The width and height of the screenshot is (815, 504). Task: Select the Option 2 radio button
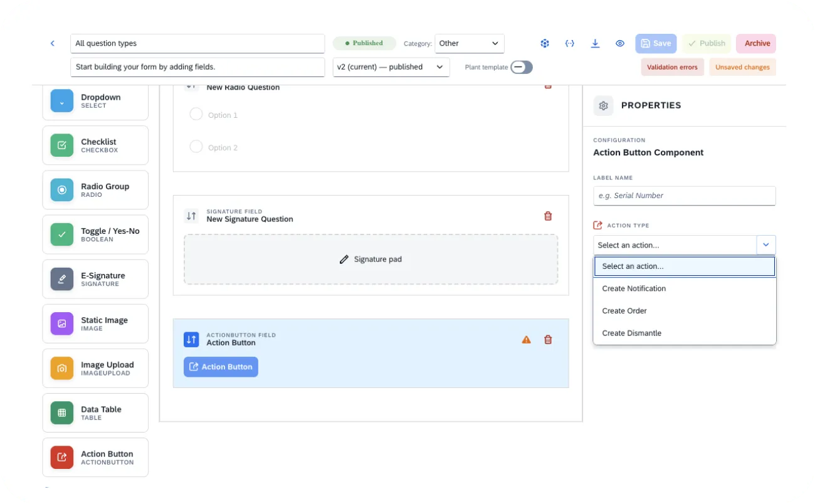(196, 147)
